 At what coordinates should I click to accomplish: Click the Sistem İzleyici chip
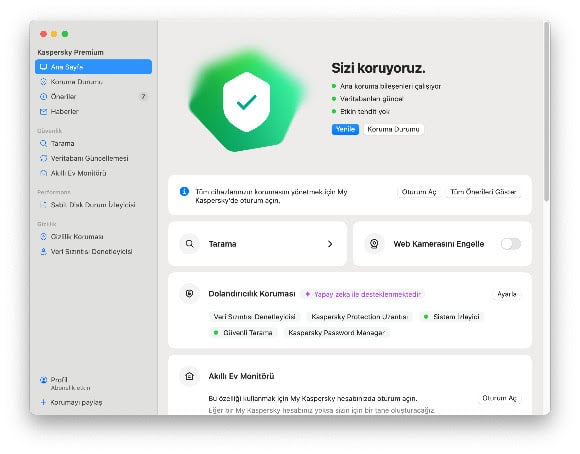coord(451,317)
